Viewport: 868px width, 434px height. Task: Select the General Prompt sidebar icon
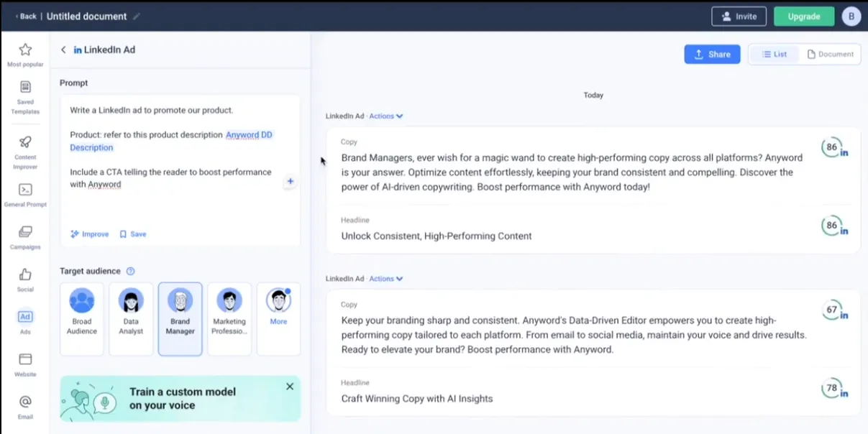(25, 190)
